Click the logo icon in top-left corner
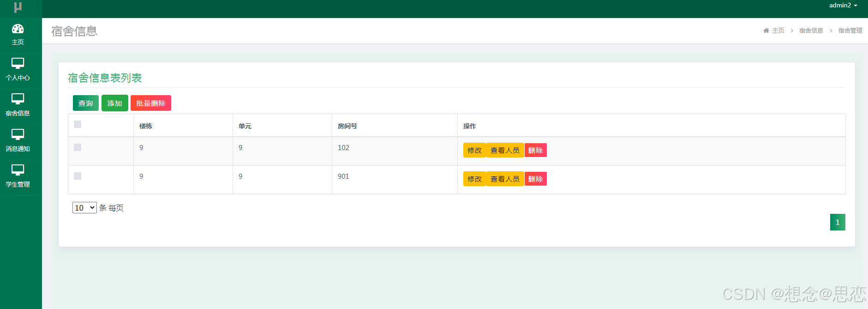The image size is (868, 309). 18,7
